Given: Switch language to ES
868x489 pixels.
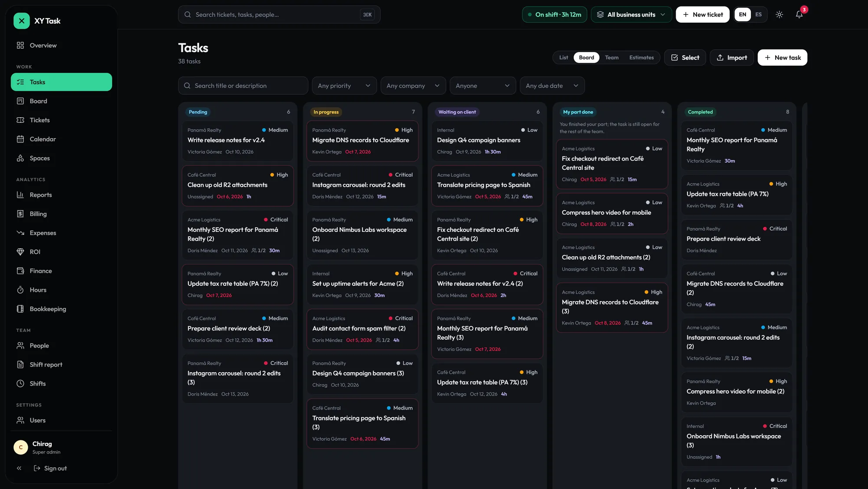Looking at the screenshot, I should pos(758,14).
